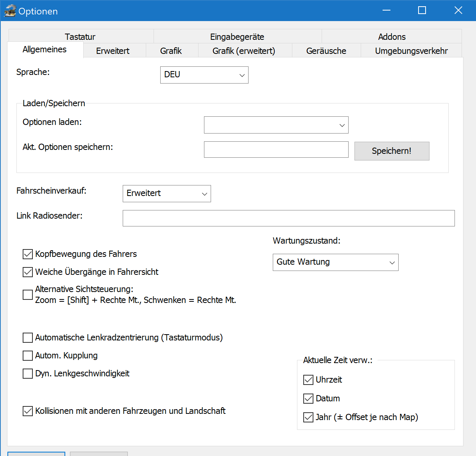The width and height of the screenshot is (476, 456).
Task: Uncheck the Uhrzeit checkbox
Action: tap(308, 380)
